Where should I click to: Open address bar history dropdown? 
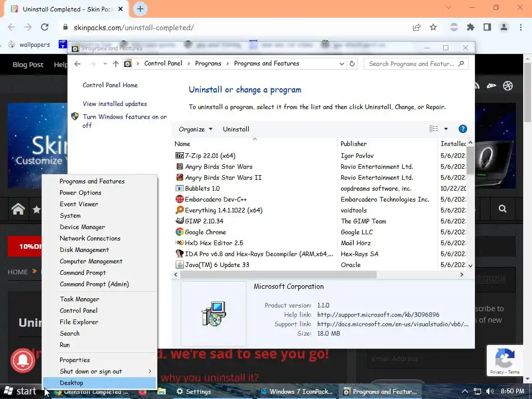click(x=341, y=64)
